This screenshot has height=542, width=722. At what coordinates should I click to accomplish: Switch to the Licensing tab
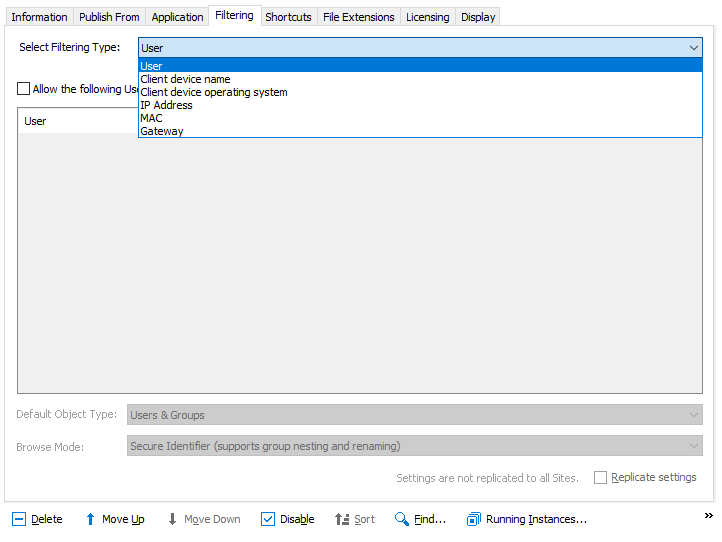pos(427,17)
